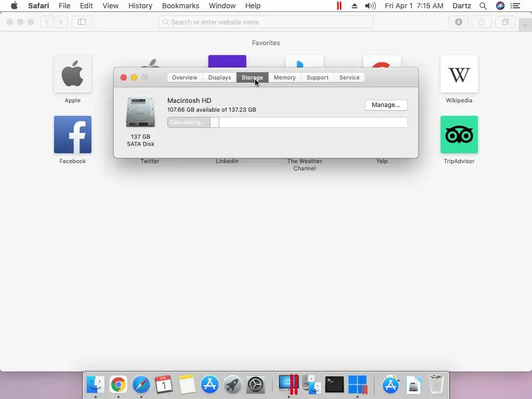Click the 107.66 GB available text

(x=211, y=110)
